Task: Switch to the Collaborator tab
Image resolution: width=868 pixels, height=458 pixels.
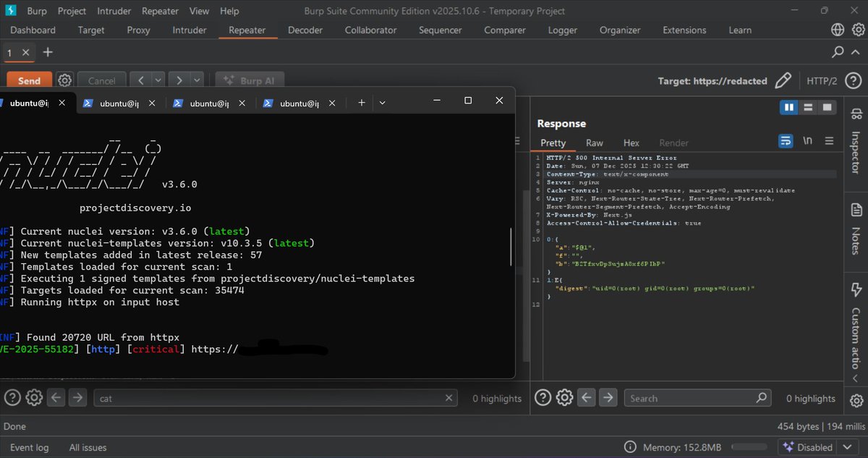Action: point(370,30)
